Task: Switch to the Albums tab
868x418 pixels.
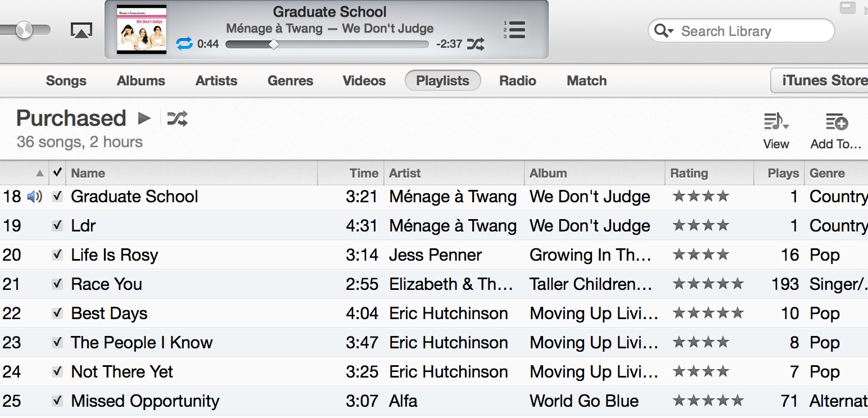Action: pyautogui.click(x=141, y=81)
